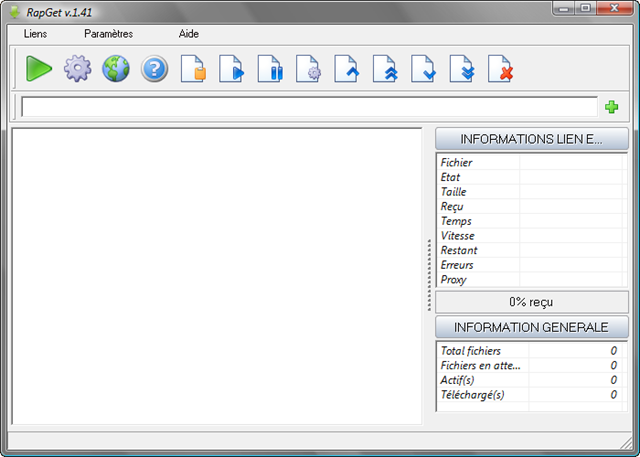Select the Fichiers en atte... row
Screen dimensions: 640x457
click(531, 366)
